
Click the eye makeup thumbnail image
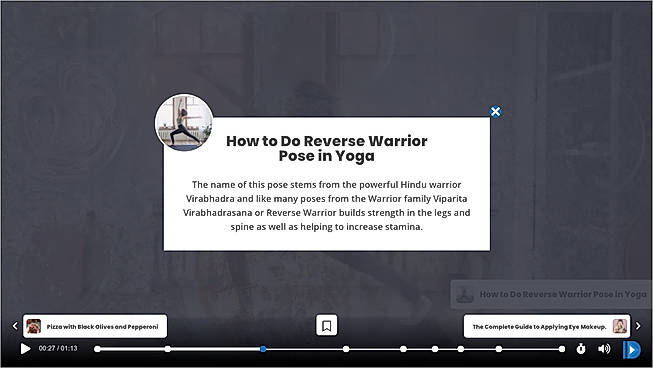[x=620, y=326]
